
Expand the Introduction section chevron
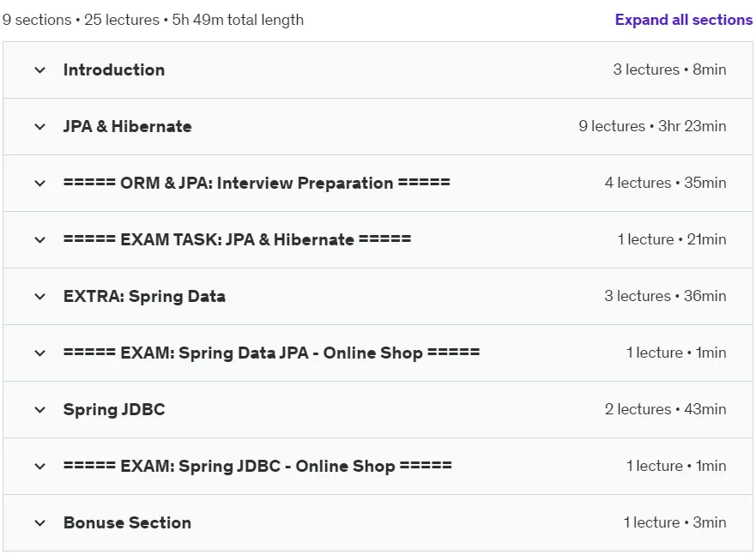coord(40,70)
